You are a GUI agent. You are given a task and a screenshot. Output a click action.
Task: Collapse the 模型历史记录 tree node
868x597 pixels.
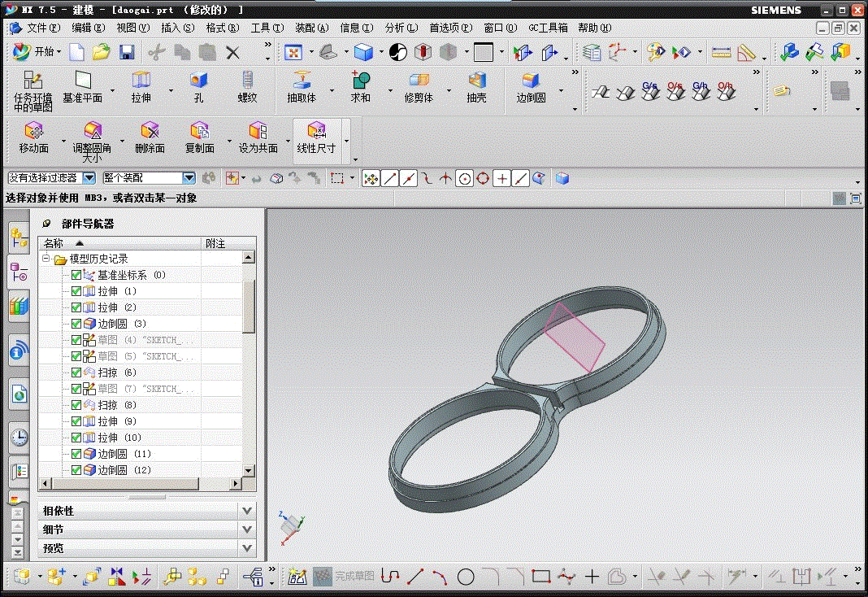tap(46, 259)
